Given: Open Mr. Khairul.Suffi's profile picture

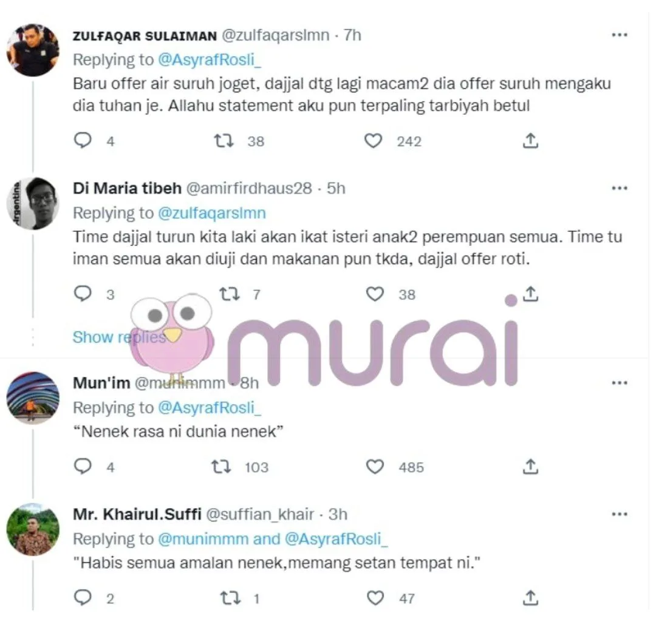Looking at the screenshot, I should [33, 529].
